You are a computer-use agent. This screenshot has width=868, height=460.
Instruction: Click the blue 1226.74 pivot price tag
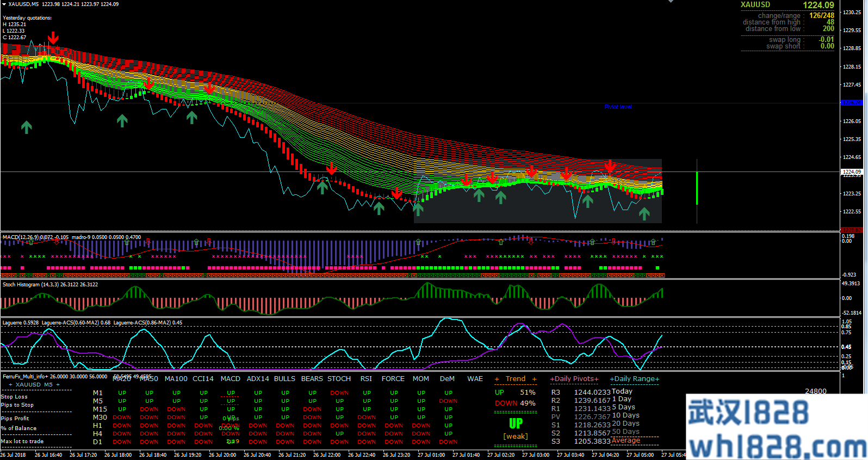pyautogui.click(x=852, y=102)
